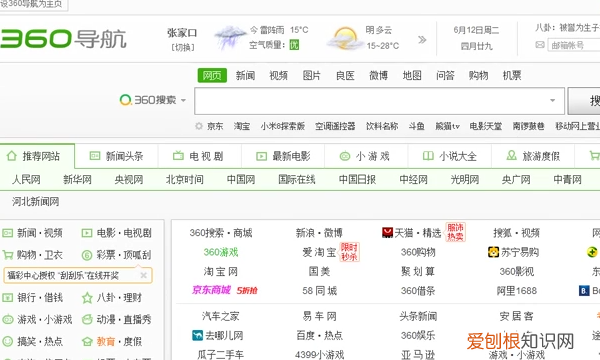Open the 安居客 link
600x360 pixels.
(x=517, y=316)
